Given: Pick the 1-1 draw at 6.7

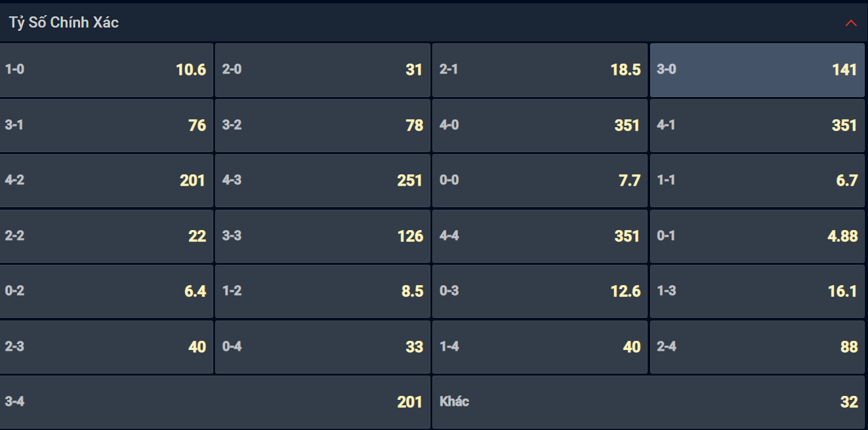Looking at the screenshot, I should click(x=757, y=181).
